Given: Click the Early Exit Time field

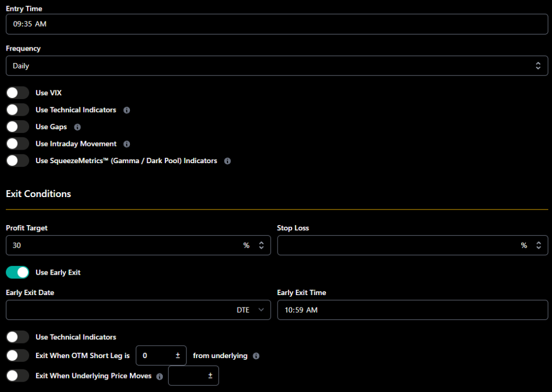Looking at the screenshot, I should click(x=412, y=310).
